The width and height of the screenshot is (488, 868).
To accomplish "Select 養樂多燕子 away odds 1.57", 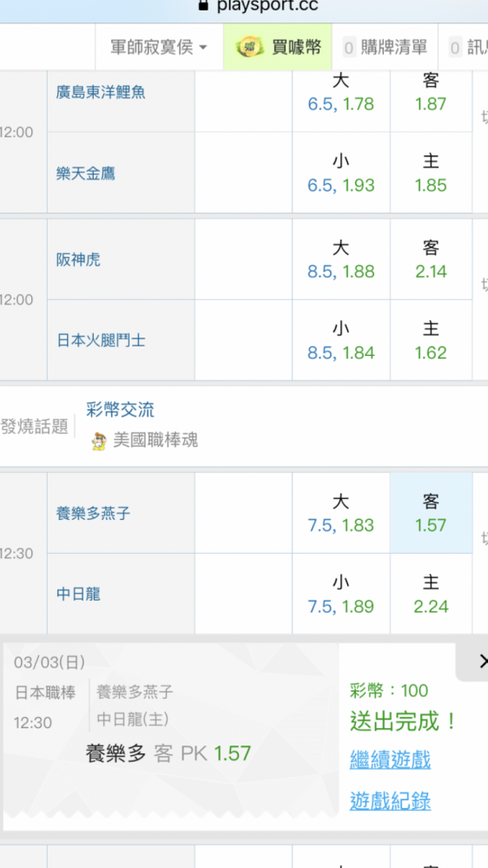I will point(431,513).
